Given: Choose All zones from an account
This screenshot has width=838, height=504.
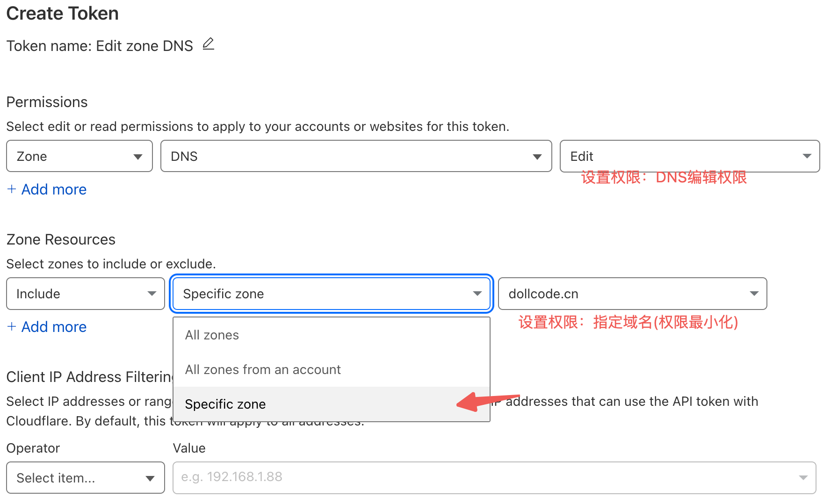Looking at the screenshot, I should [263, 370].
